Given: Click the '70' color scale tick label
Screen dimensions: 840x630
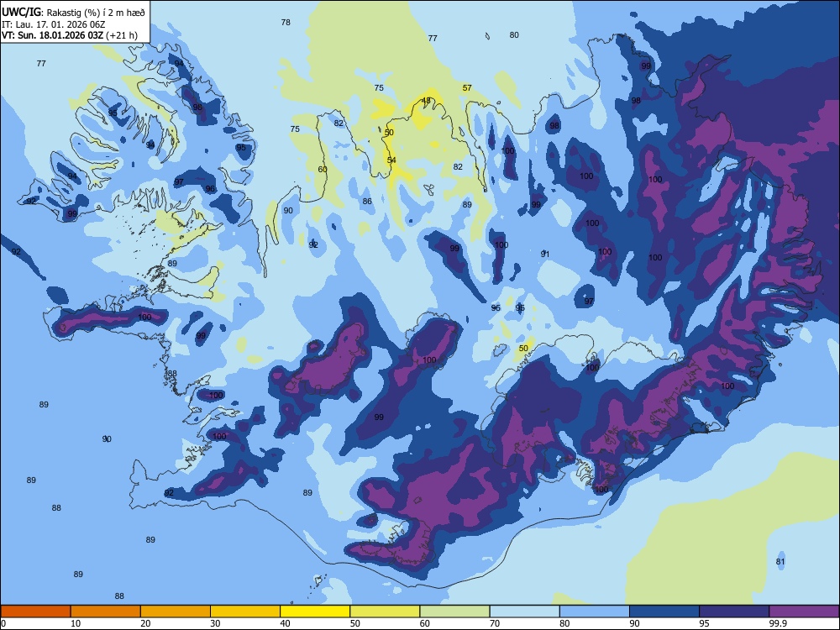Looking at the screenshot, I should tap(495, 623).
